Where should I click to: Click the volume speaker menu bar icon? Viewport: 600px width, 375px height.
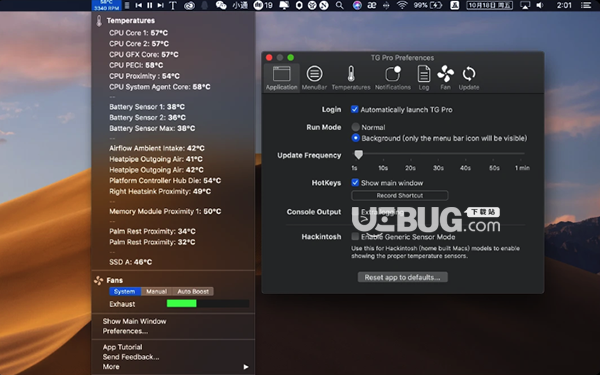[x=540, y=5]
